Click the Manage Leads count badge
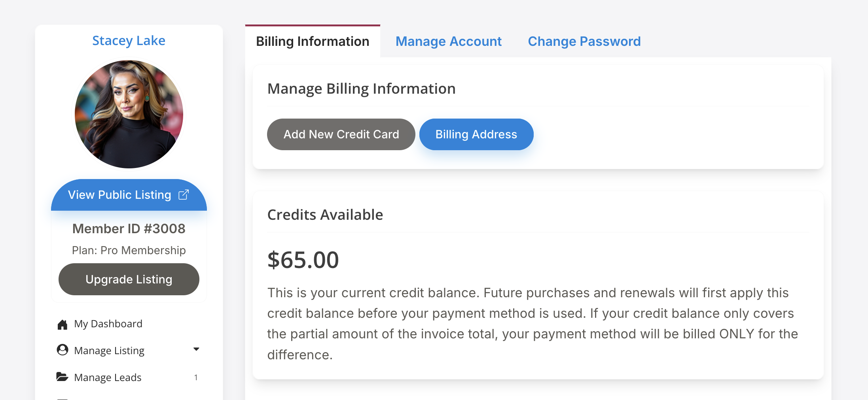868x400 pixels. 196,377
